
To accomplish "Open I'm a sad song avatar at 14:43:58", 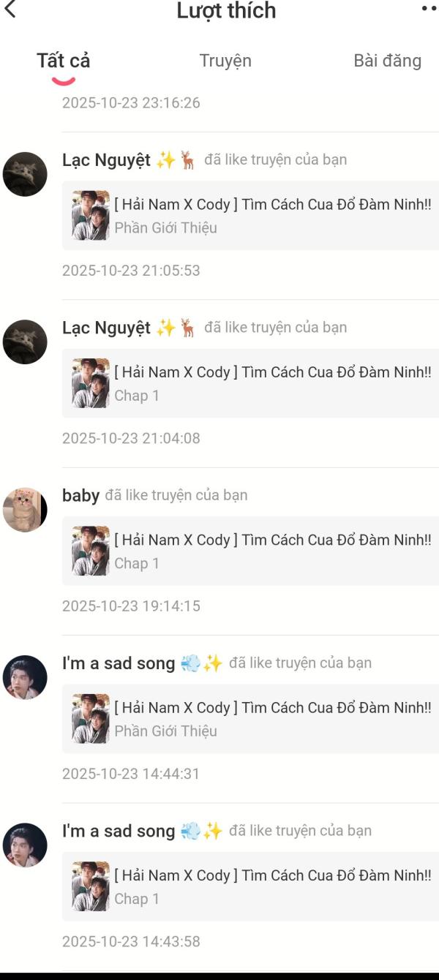I will (25, 845).
